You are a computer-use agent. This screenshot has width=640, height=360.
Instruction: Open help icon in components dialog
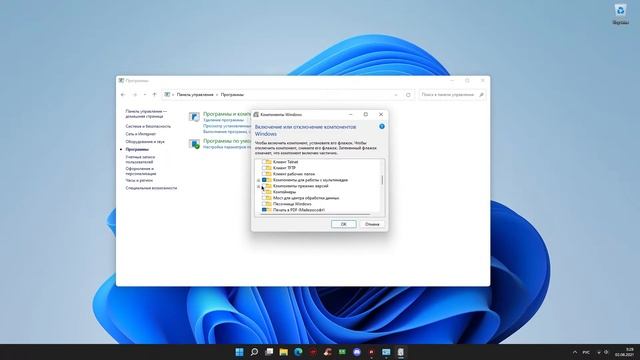[382, 127]
